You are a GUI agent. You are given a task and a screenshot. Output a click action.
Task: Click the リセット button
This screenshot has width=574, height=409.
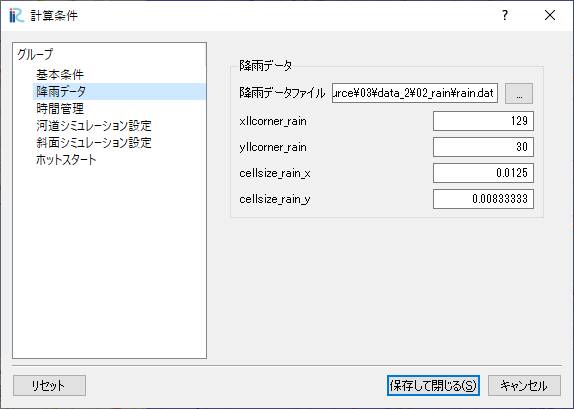[x=49, y=385]
